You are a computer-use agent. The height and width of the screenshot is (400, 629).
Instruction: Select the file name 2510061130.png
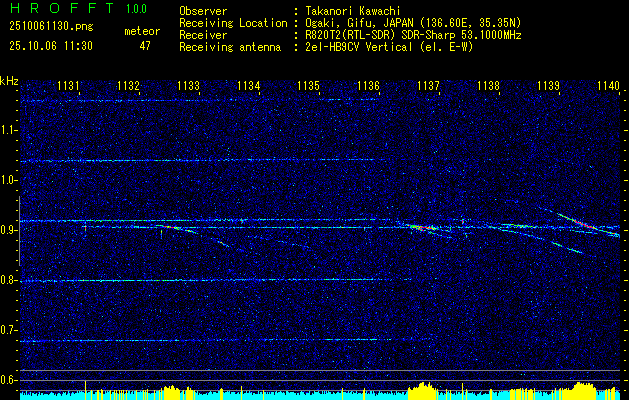[51, 27]
